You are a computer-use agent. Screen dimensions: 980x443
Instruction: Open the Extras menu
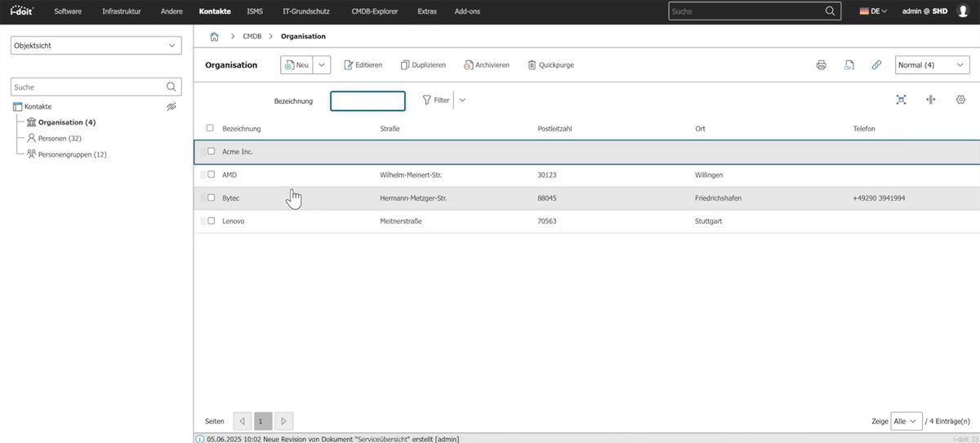[426, 11]
